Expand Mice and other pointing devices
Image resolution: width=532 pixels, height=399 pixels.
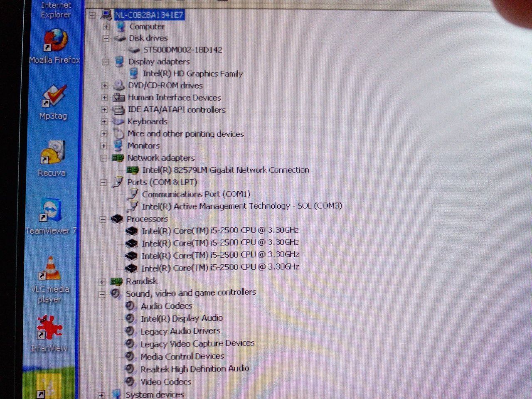104,134
